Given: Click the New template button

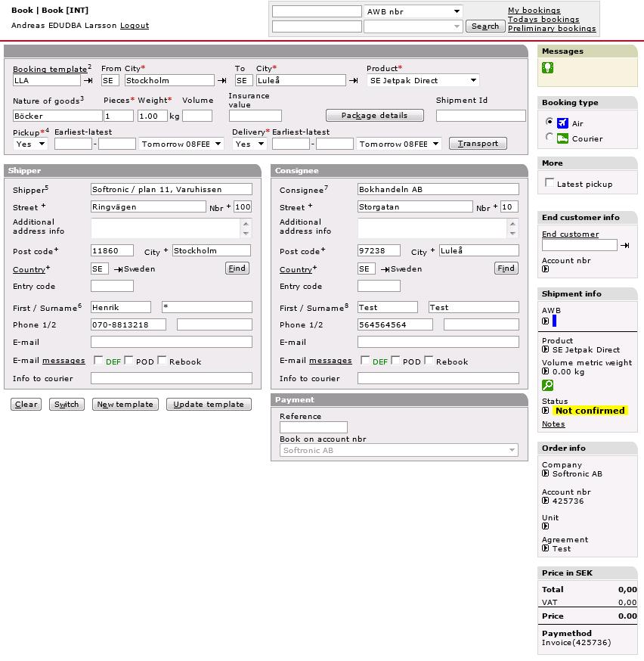Looking at the screenshot, I should (125, 405).
